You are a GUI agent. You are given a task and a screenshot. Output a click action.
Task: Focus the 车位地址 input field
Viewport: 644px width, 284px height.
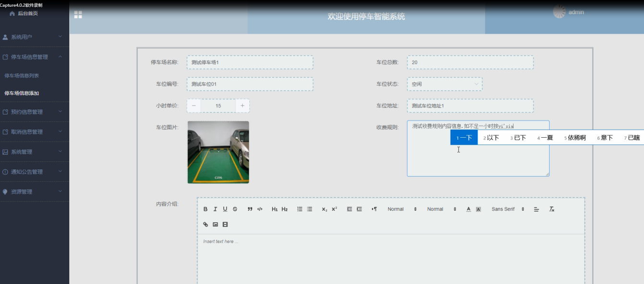[470, 106]
